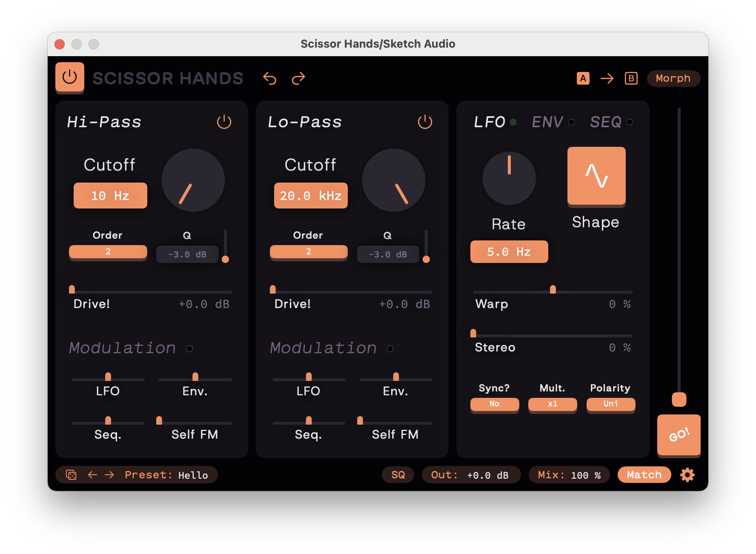Click the Morph button
The image size is (756, 554).
click(673, 78)
